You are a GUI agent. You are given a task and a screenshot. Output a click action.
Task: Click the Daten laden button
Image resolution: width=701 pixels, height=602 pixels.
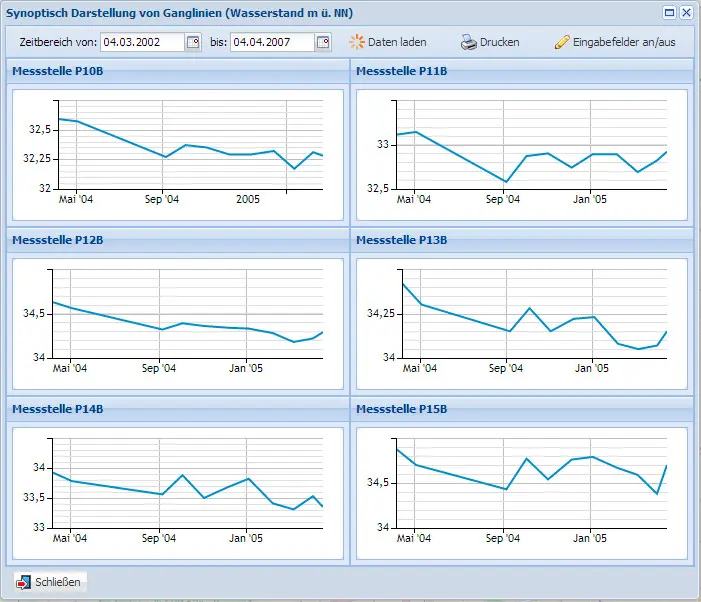pos(388,42)
